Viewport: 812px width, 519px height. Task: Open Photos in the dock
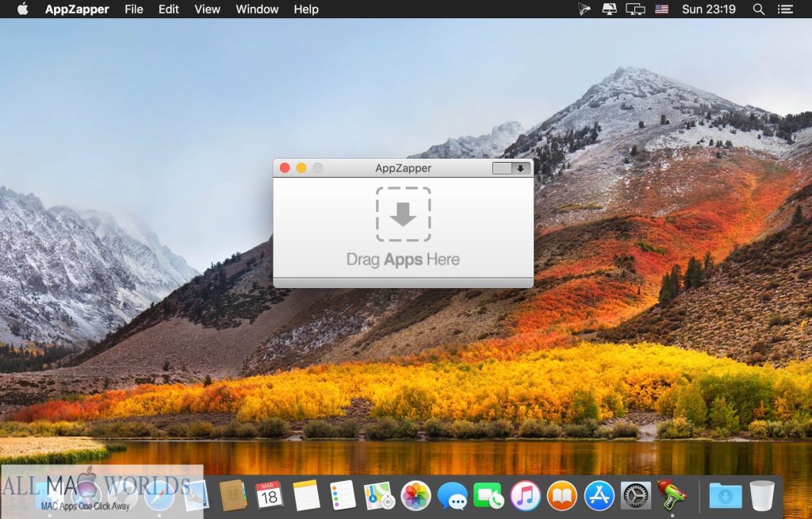(416, 496)
